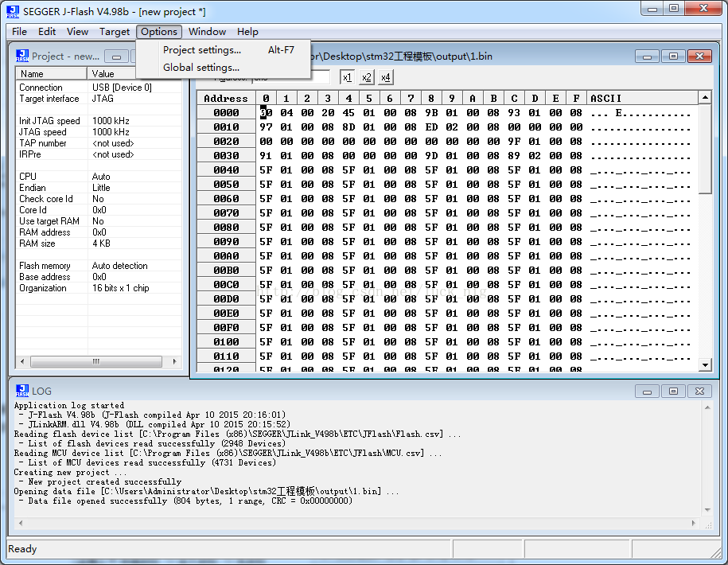Open the Edit menu

[x=47, y=32]
